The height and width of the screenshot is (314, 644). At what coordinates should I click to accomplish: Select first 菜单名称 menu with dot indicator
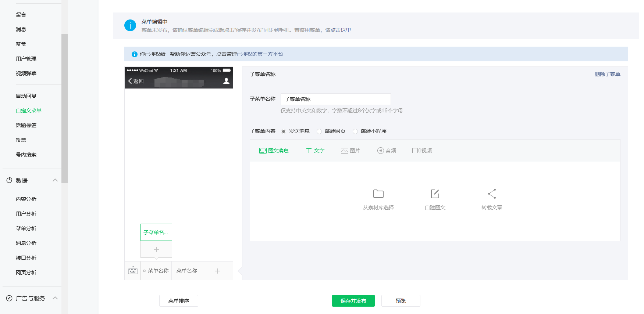[156, 271]
